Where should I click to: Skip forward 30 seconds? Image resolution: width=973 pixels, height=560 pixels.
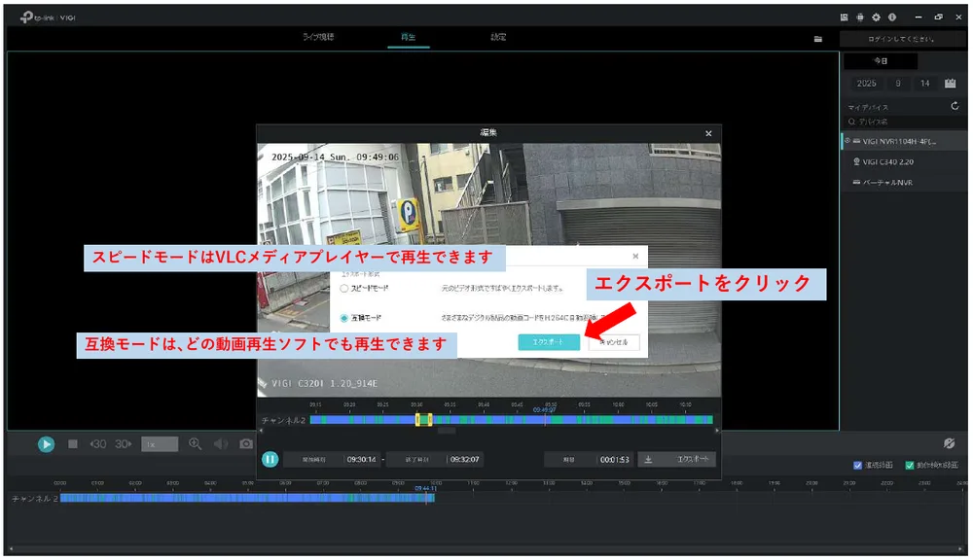click(124, 444)
